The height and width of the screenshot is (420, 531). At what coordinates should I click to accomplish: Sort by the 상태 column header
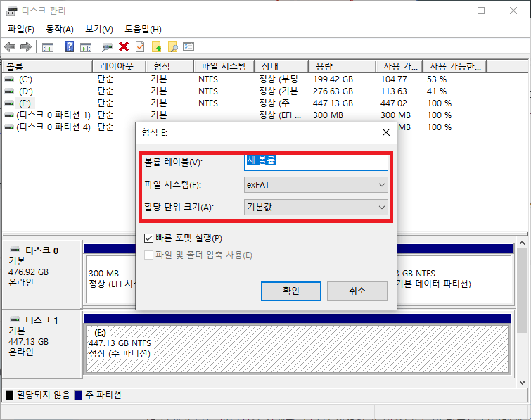pyautogui.click(x=281, y=66)
